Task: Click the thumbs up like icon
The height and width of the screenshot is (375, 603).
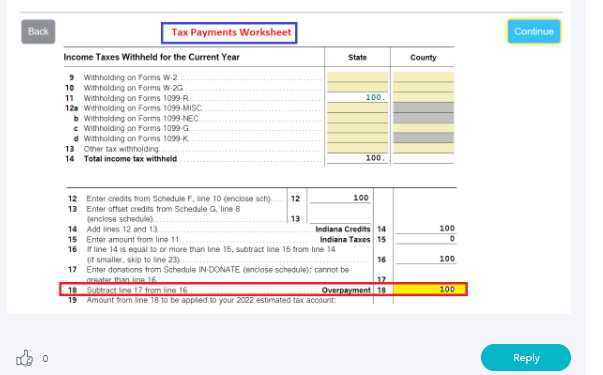Action: pos(24,358)
